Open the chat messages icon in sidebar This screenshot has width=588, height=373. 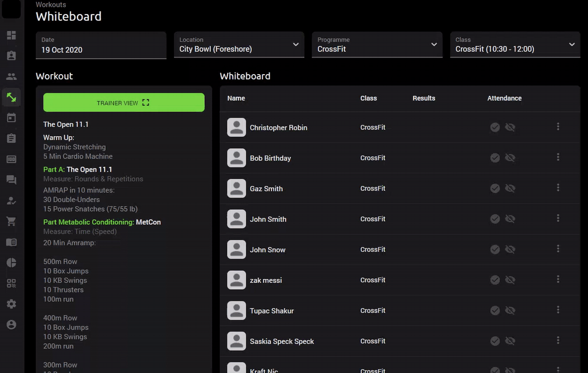(11, 180)
